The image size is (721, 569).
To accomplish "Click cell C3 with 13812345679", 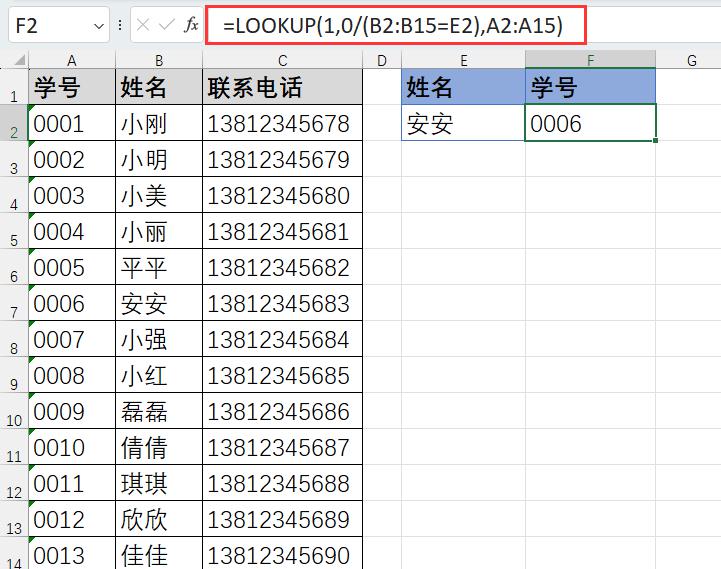I will pos(282,159).
